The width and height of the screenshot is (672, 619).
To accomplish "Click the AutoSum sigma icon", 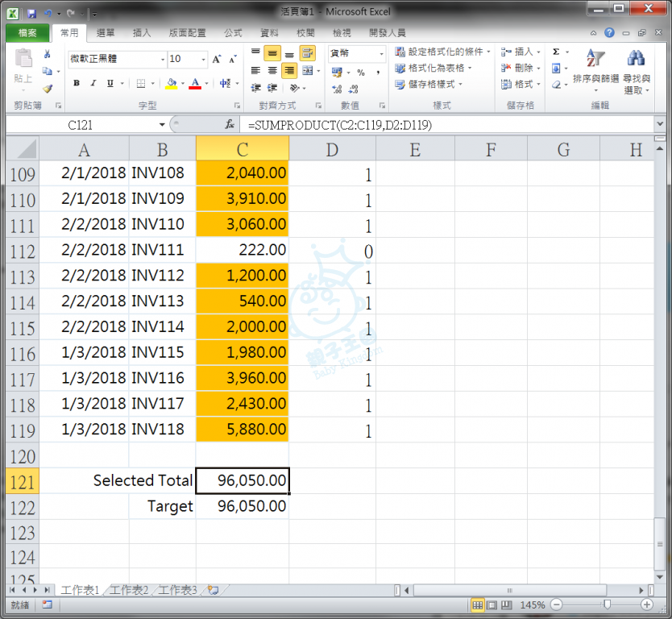I will [556, 52].
